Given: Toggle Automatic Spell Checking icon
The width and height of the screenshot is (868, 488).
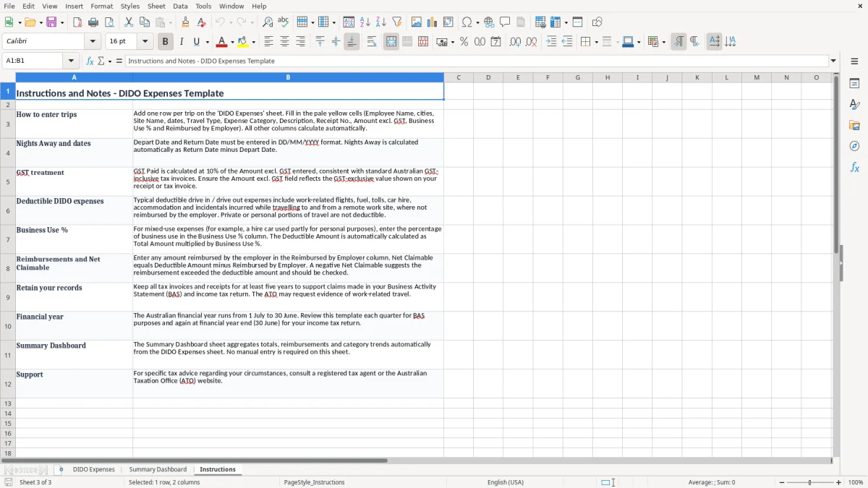Looking at the screenshot, I should coord(284,22).
